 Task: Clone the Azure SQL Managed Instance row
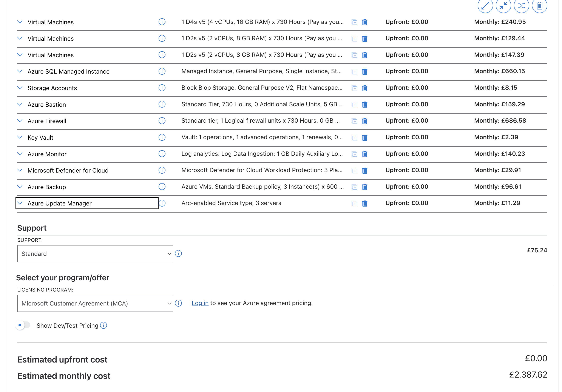[354, 72]
